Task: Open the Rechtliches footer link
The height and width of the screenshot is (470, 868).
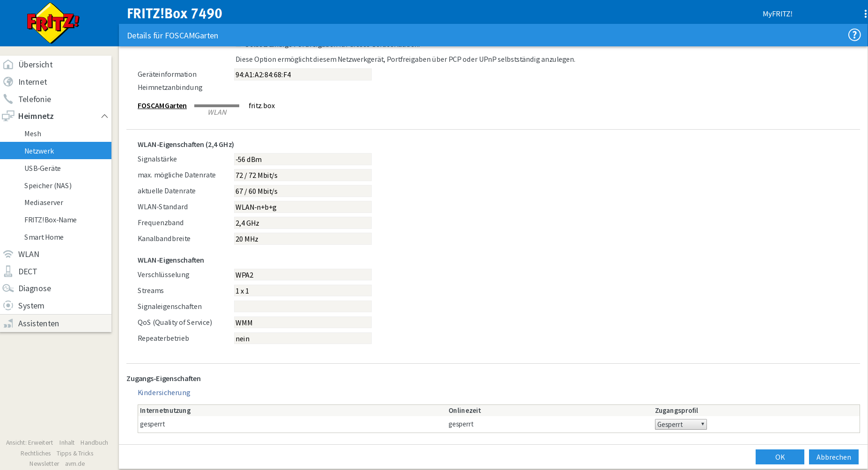Action: click(36, 454)
